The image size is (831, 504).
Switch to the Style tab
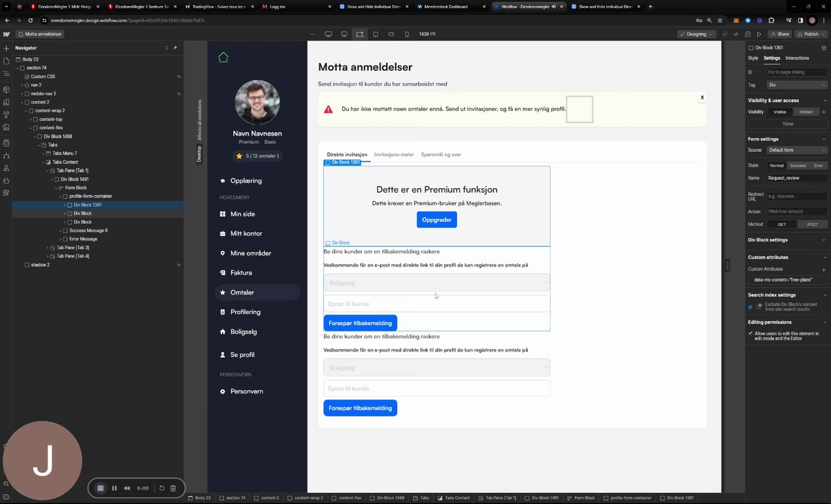pos(753,58)
